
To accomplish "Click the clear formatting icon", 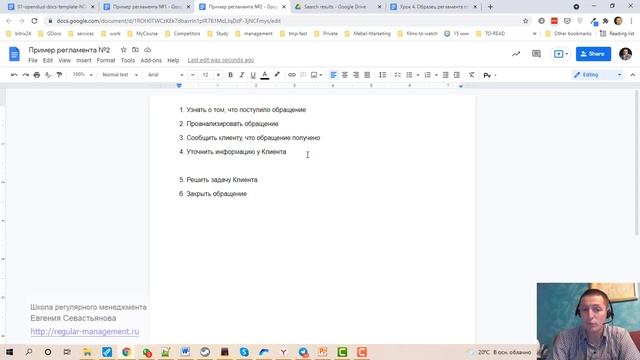I will point(471,75).
